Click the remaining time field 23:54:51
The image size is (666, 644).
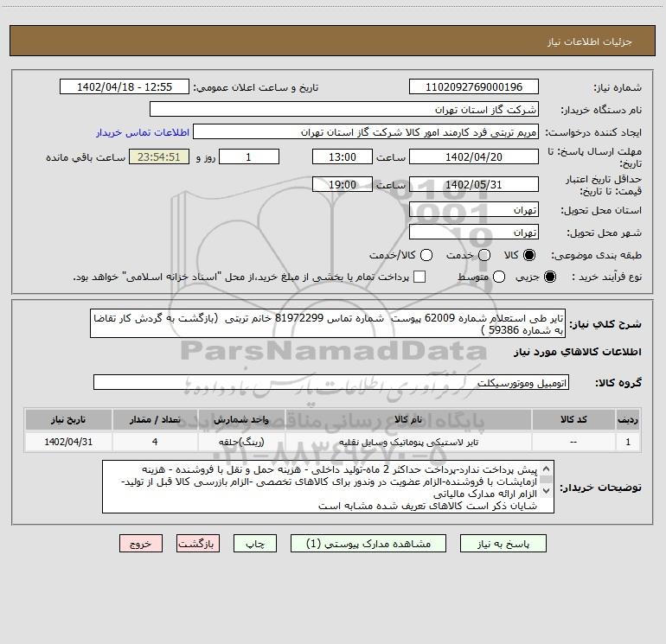point(159,157)
